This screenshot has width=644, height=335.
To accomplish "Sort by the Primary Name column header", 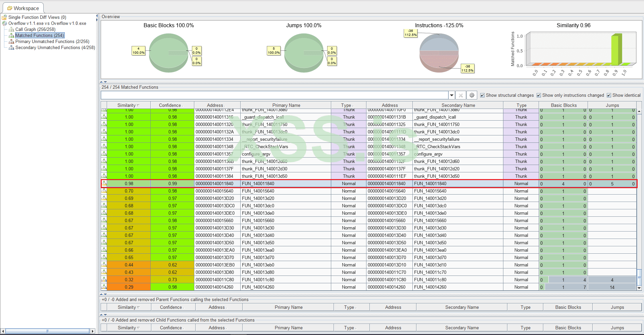I will coord(286,105).
